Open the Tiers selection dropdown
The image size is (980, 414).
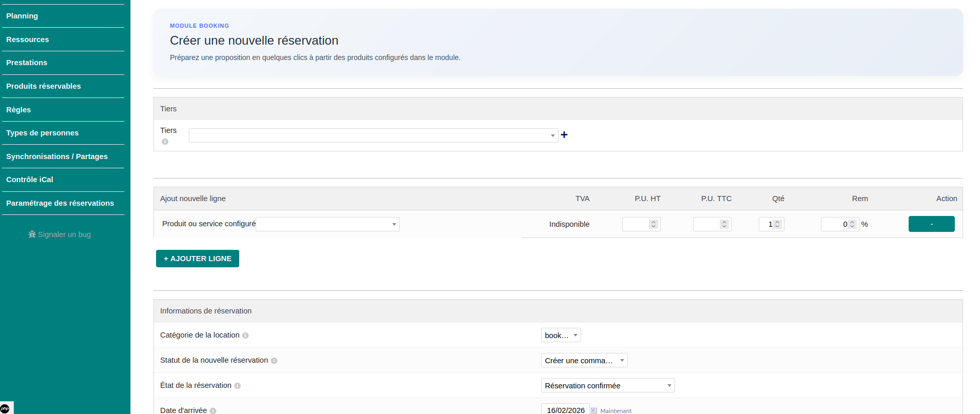(373, 135)
